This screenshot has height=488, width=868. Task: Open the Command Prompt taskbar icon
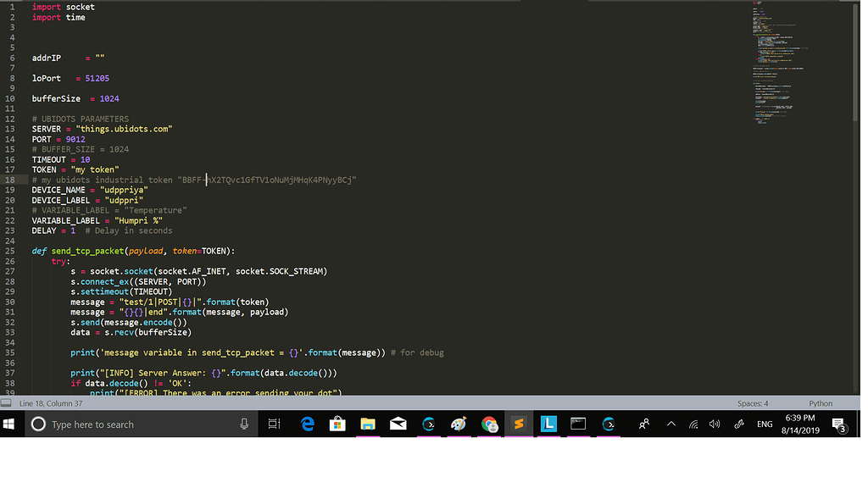tap(578, 424)
